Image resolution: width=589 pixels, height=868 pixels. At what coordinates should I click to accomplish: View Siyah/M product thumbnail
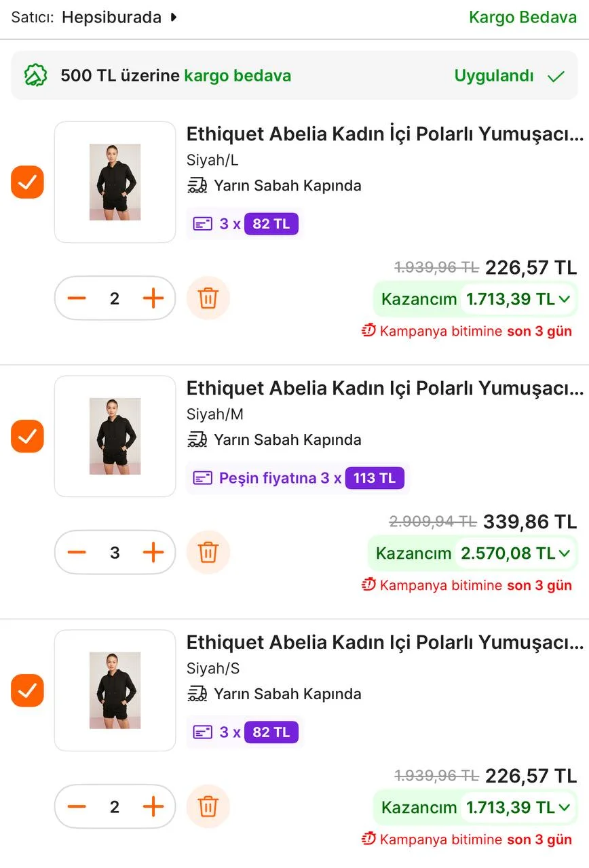[x=115, y=436]
